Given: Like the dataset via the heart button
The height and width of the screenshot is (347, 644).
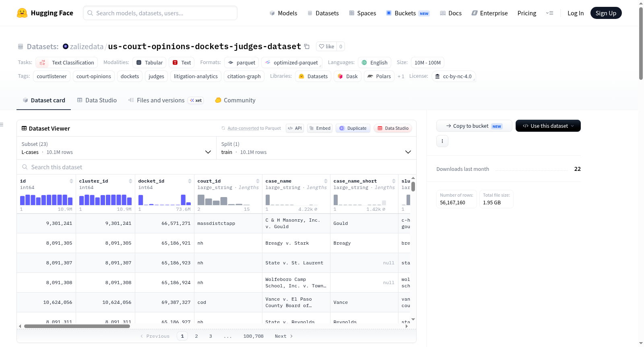Looking at the screenshot, I should pyautogui.click(x=326, y=46).
